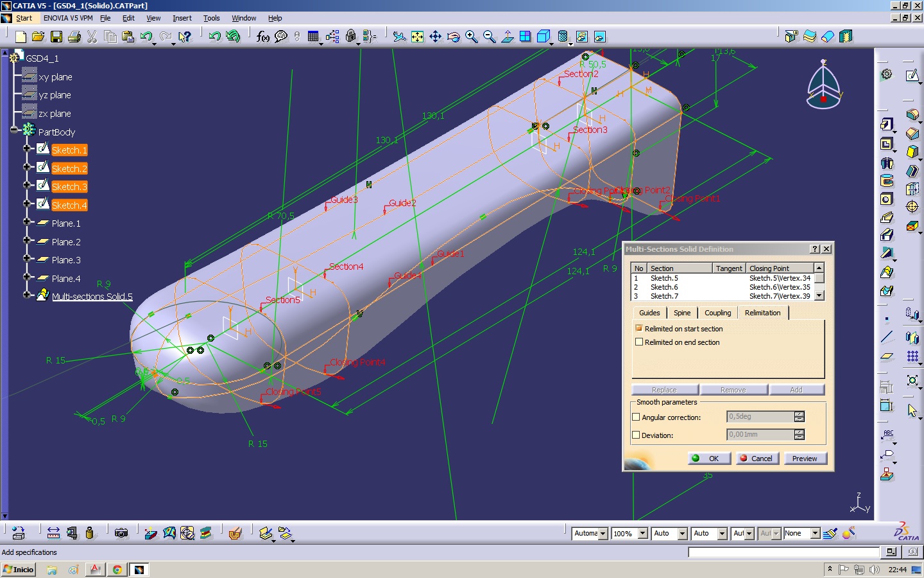Click the dialog help question button
Image resolution: width=924 pixels, height=578 pixels.
(815, 249)
